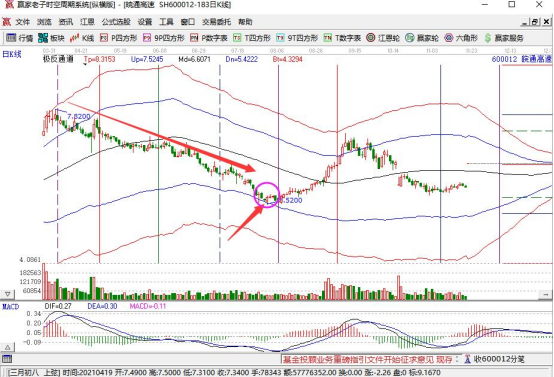
Task: Select the 9P四方形 tool
Action: (164, 38)
